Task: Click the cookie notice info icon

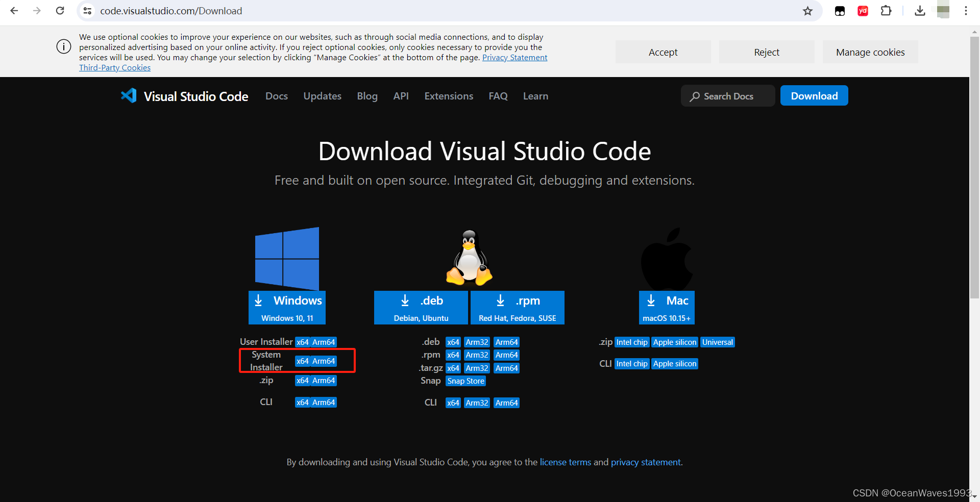Action: [64, 46]
